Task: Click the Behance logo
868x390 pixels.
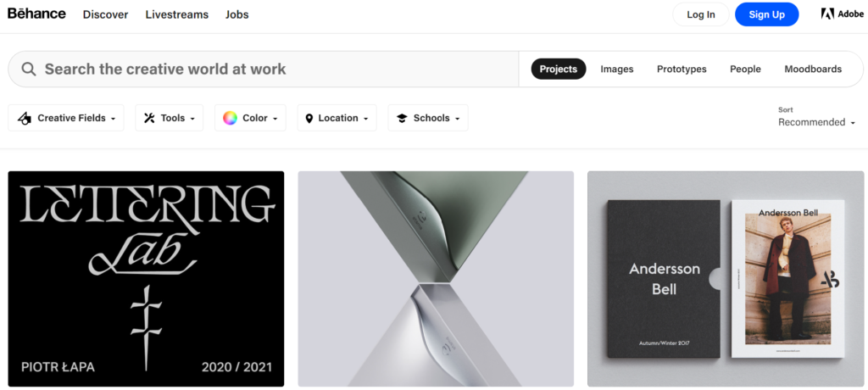Action: tap(36, 14)
